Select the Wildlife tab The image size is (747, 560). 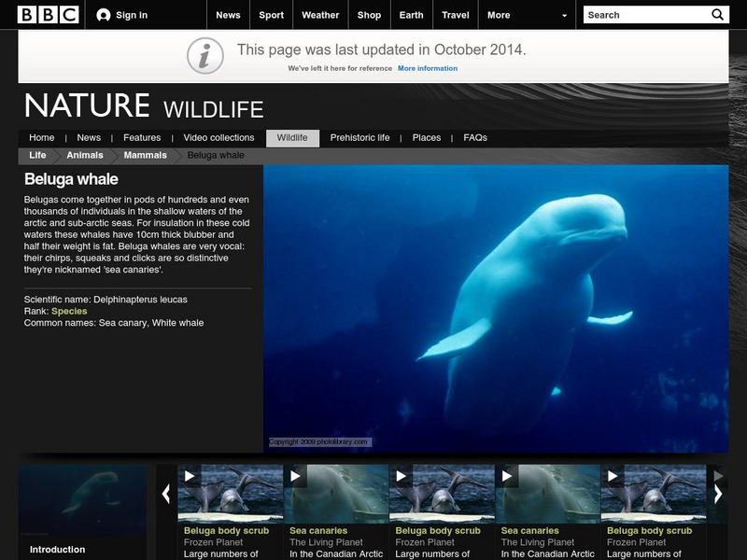[x=292, y=138]
